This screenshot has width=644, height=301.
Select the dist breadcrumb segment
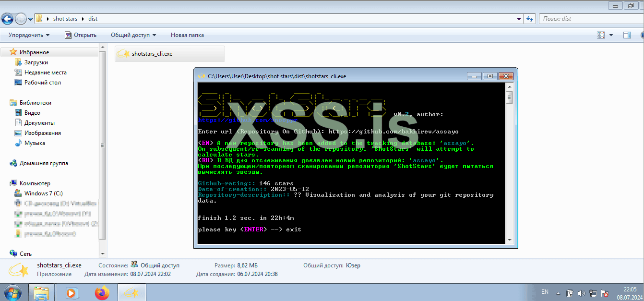[93, 19]
